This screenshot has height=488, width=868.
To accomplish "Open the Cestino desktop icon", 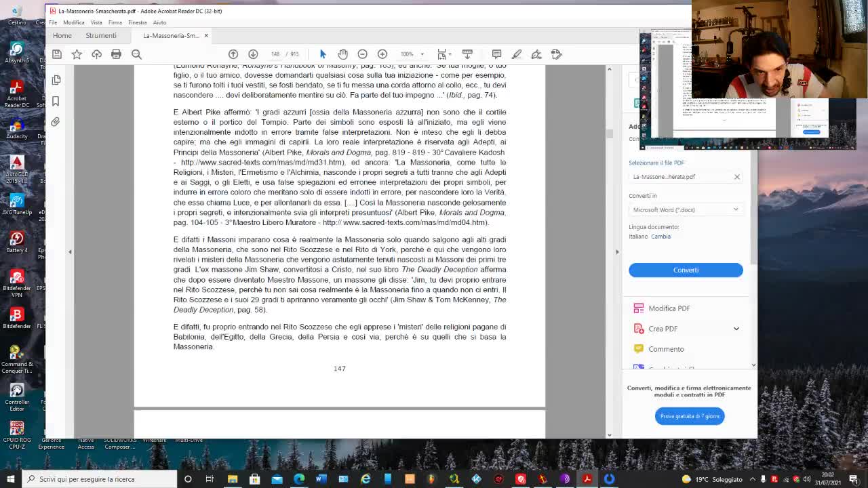I will [17, 15].
